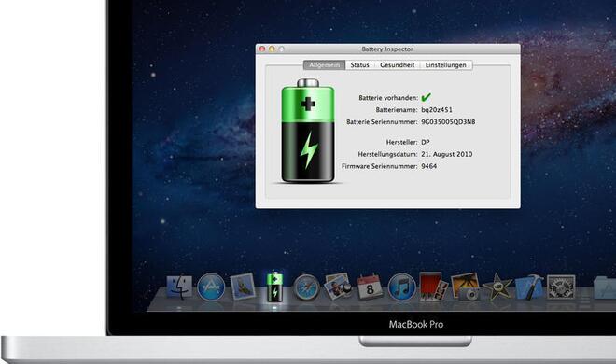Open Photo Booth in the dock
The height and width of the screenshot is (364, 616).
coord(433,287)
